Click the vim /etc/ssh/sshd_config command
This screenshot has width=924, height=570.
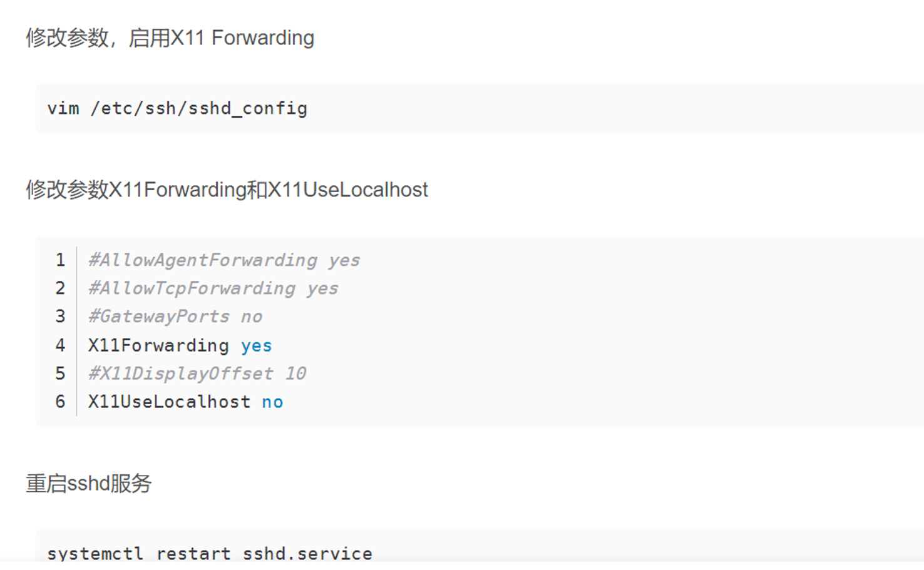[x=177, y=109]
